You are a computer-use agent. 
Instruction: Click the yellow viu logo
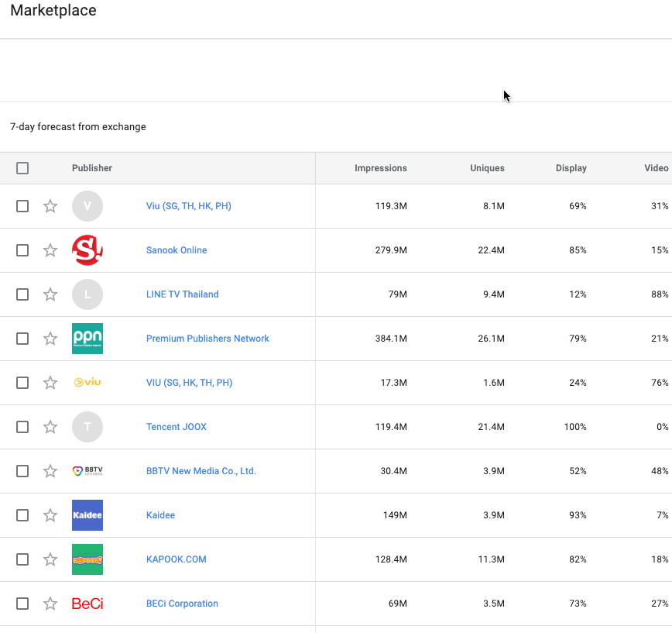[x=87, y=382]
